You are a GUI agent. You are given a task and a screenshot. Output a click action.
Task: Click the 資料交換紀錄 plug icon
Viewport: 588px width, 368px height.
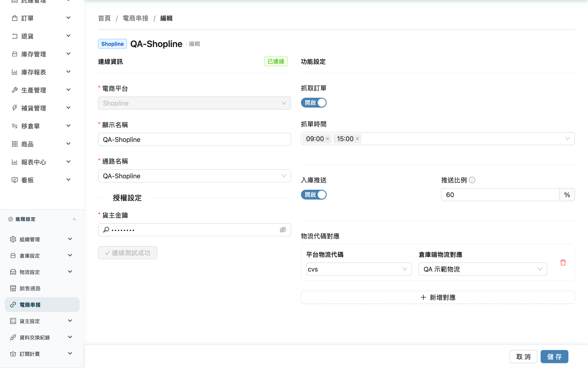(13, 337)
